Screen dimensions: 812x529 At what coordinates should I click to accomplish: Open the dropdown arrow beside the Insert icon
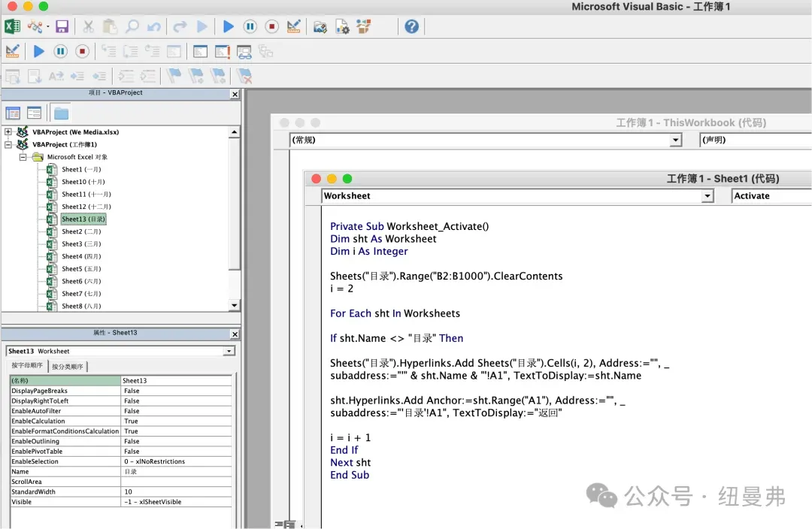(47, 26)
